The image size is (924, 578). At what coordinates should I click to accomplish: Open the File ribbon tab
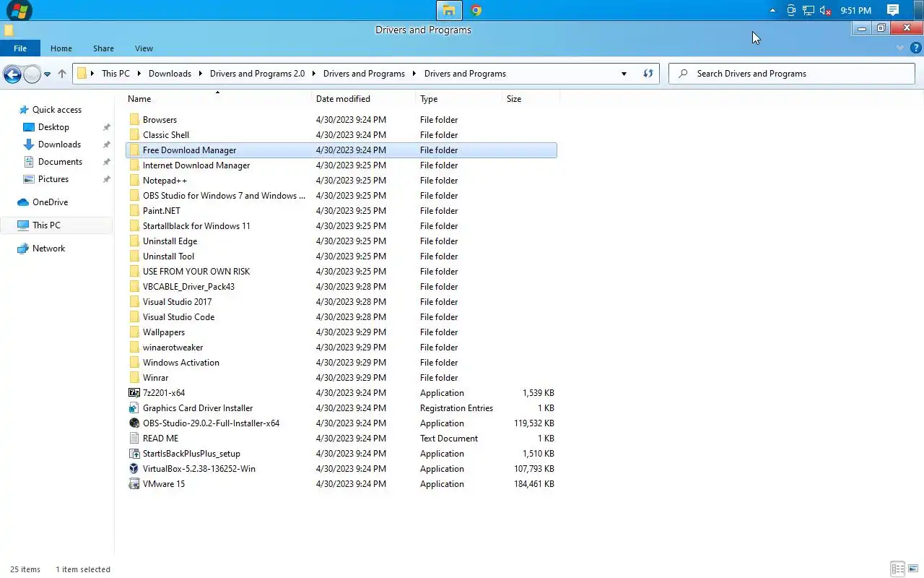point(20,48)
